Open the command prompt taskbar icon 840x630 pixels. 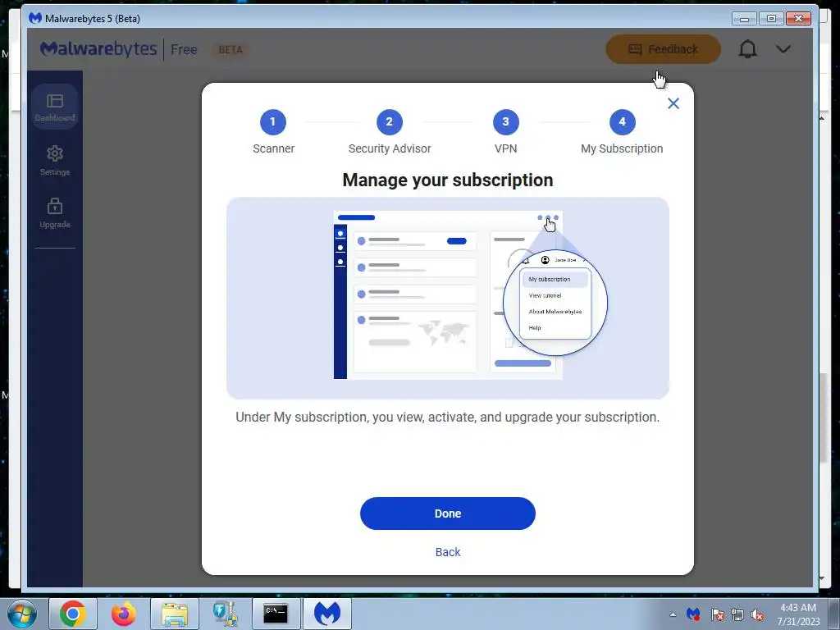click(x=276, y=614)
